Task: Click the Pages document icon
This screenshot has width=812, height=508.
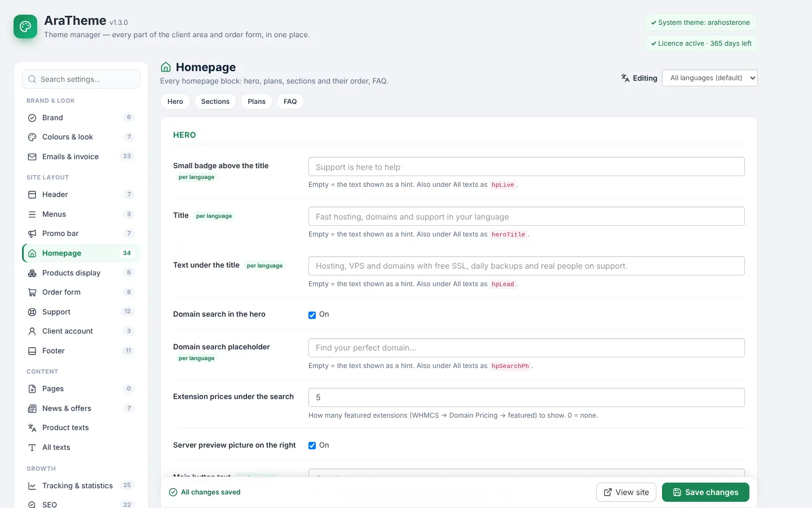Action: (x=32, y=389)
